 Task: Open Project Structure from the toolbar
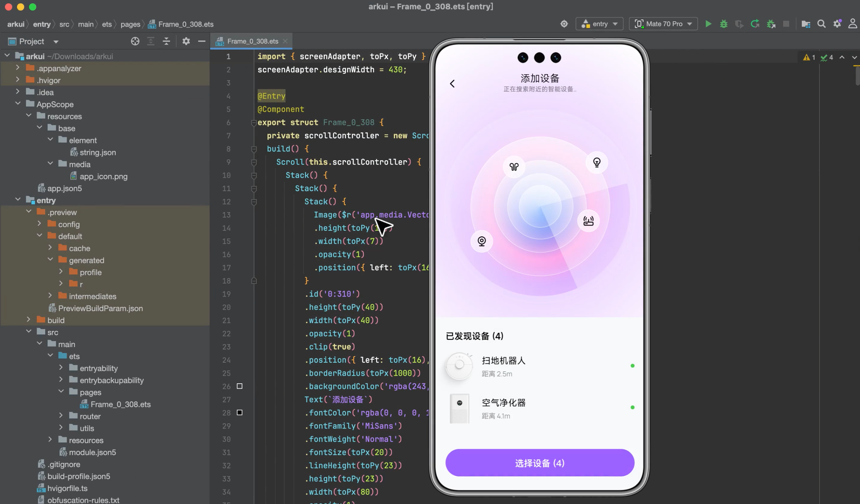(806, 24)
